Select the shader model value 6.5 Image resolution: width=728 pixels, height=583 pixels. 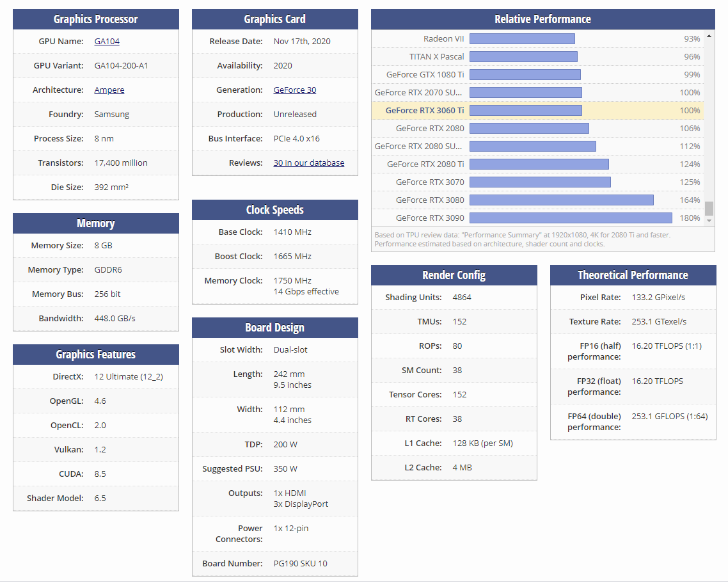point(100,499)
